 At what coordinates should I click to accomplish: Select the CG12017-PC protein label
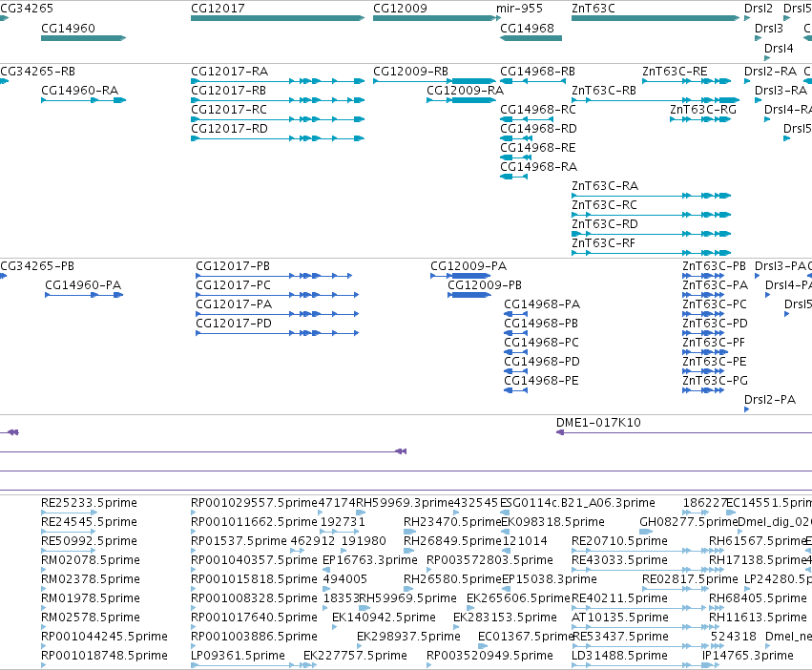click(233, 285)
